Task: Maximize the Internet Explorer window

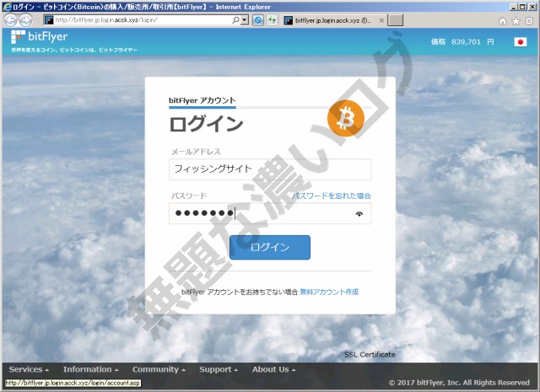Action: click(522, 7)
